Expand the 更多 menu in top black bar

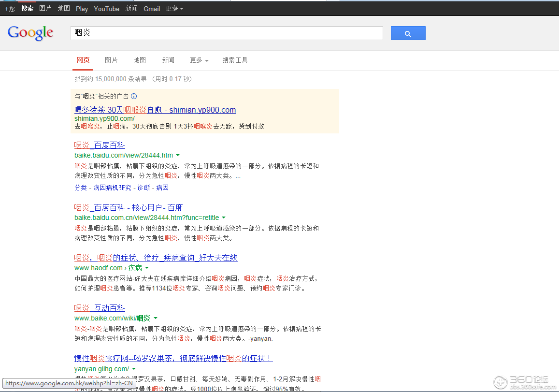point(174,9)
